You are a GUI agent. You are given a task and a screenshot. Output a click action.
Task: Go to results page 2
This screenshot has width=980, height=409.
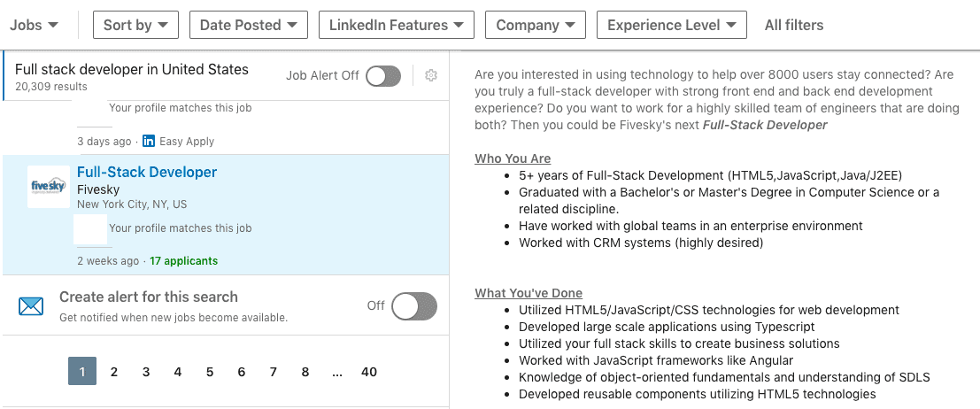[x=114, y=372]
